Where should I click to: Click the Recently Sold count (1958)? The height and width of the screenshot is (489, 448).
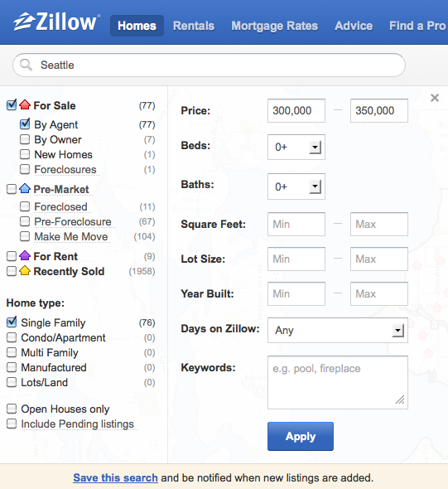point(142,271)
